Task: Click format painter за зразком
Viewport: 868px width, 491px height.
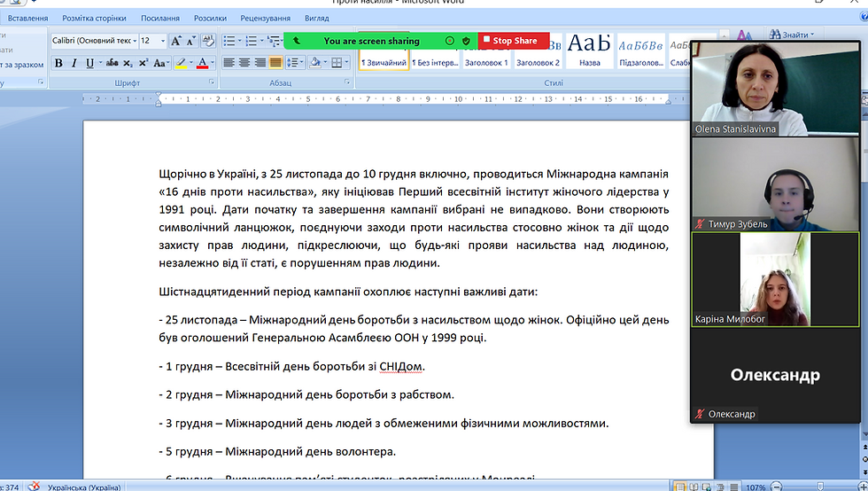Action: [x=22, y=65]
